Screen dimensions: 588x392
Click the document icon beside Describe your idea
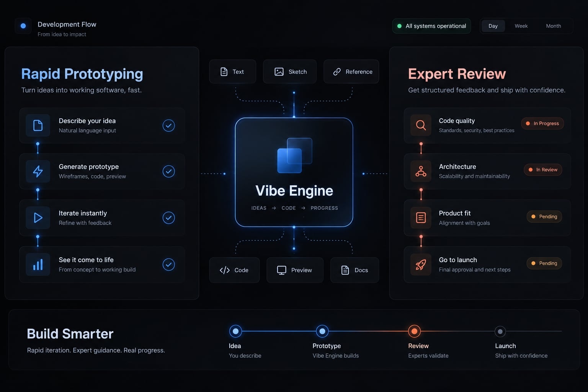tap(38, 126)
